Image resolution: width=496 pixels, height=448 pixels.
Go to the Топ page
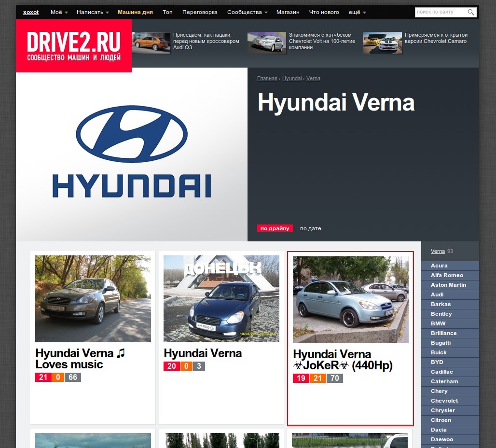(167, 12)
